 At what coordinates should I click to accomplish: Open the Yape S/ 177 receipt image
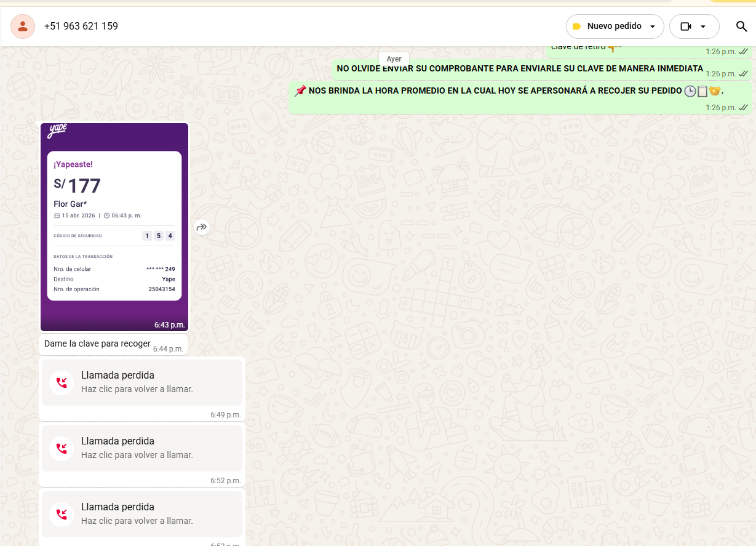114,227
